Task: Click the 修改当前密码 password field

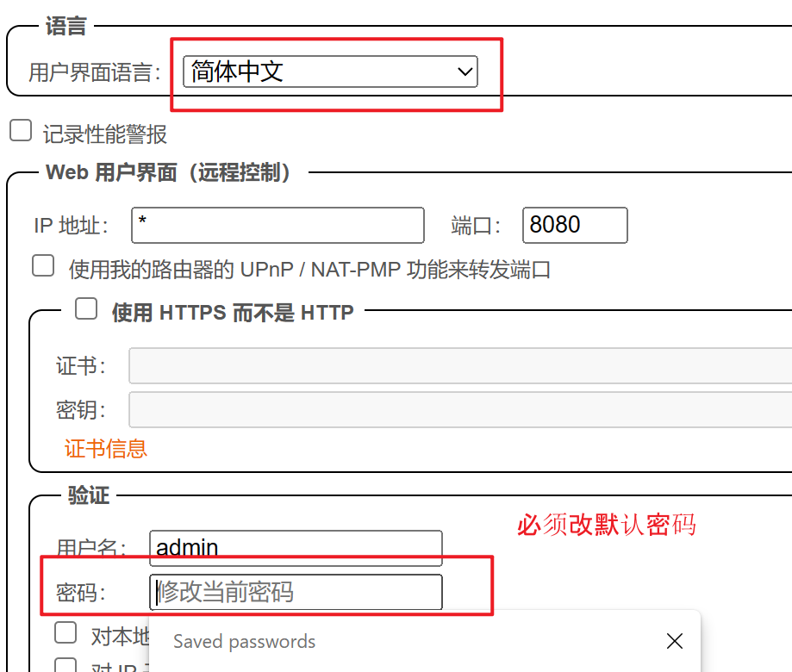Action: pyautogui.click(x=296, y=592)
